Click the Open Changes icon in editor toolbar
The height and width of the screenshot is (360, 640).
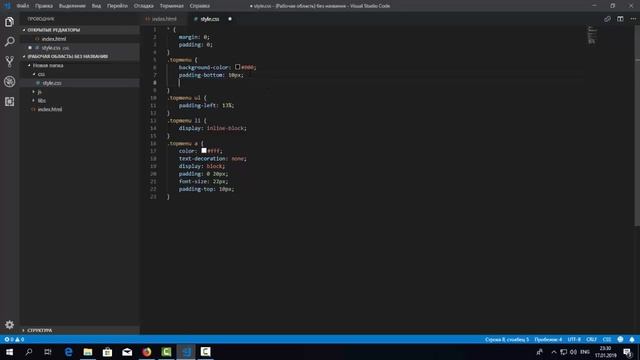click(607, 19)
